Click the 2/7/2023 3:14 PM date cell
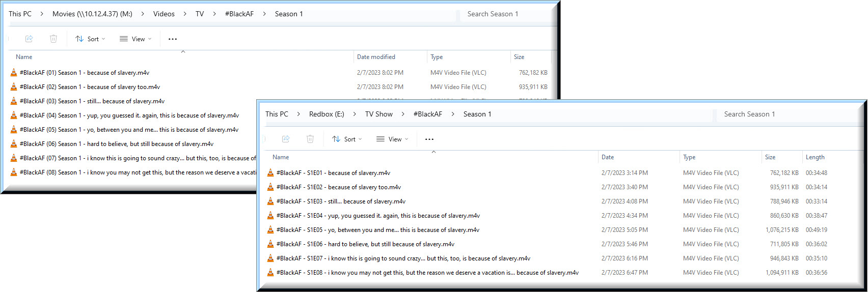 click(x=625, y=173)
